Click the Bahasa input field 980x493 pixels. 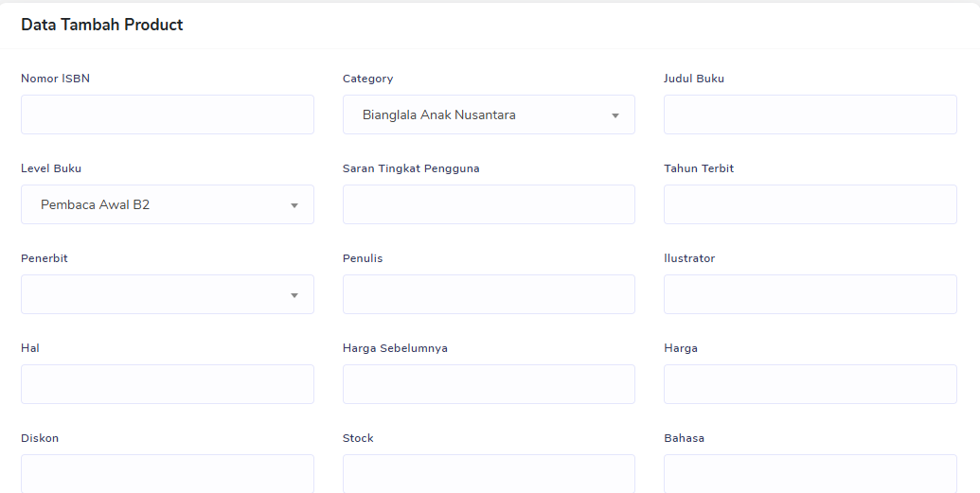point(810,473)
